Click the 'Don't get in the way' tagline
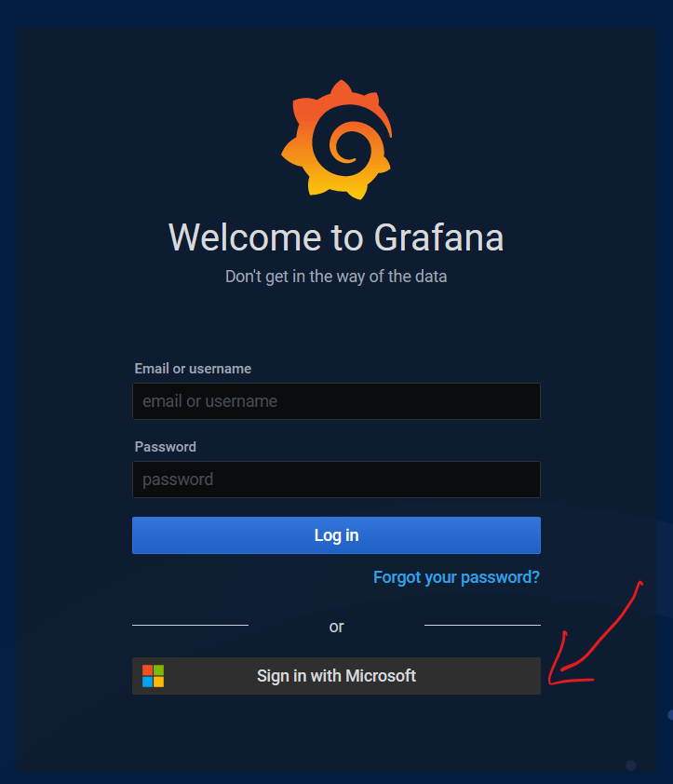673x784 pixels. 336,277
